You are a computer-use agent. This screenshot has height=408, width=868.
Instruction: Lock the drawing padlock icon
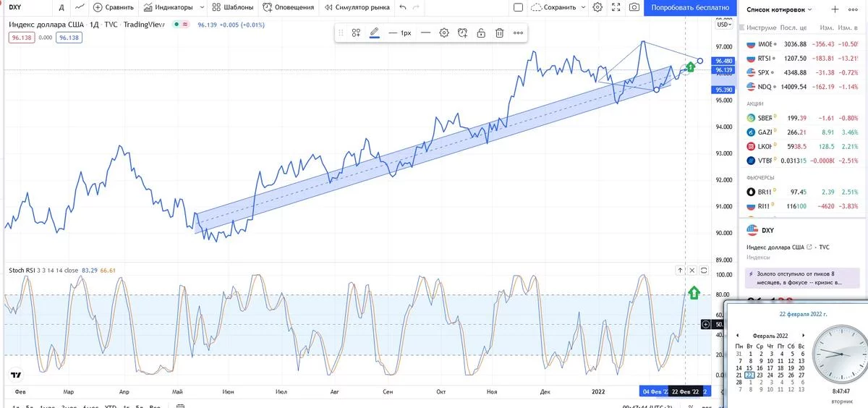pos(481,33)
